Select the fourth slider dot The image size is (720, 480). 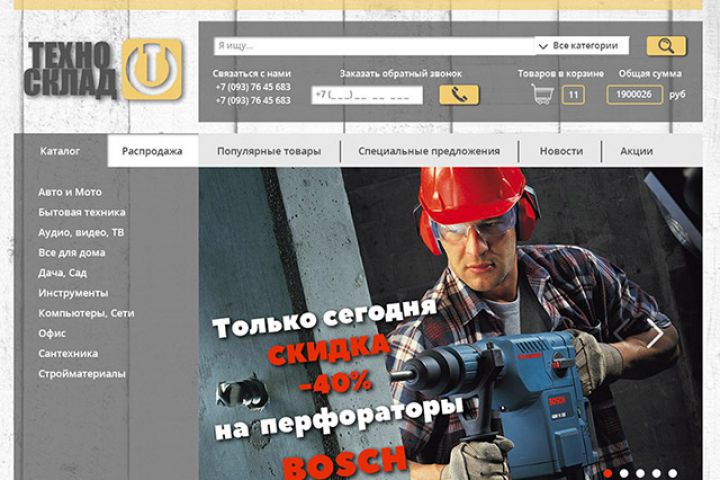point(656,473)
